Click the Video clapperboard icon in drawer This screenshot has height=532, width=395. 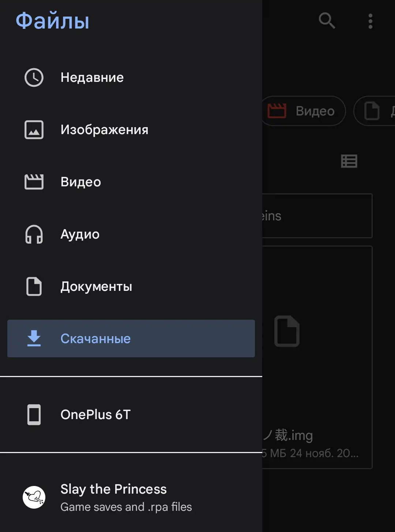pyautogui.click(x=34, y=182)
